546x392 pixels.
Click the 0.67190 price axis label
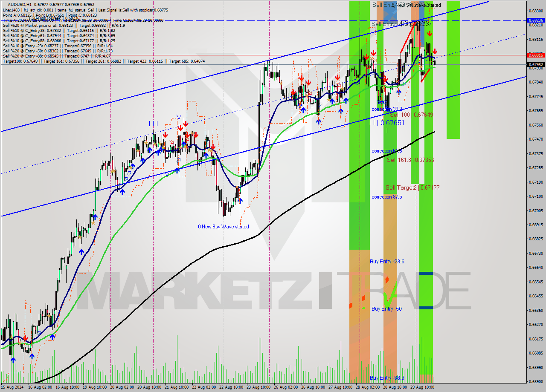(536, 182)
